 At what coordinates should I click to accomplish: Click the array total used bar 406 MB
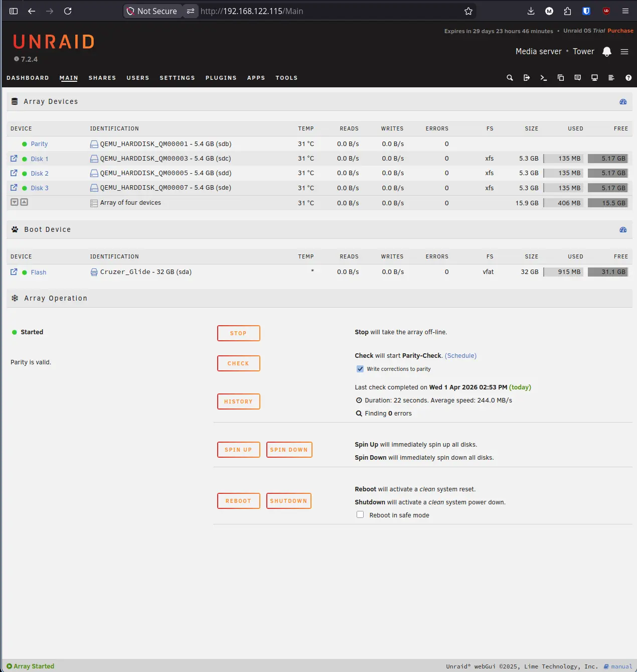[x=563, y=203]
